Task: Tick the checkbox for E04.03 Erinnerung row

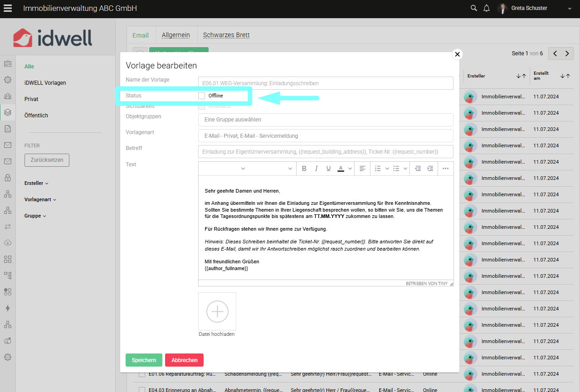Action: tap(142, 390)
